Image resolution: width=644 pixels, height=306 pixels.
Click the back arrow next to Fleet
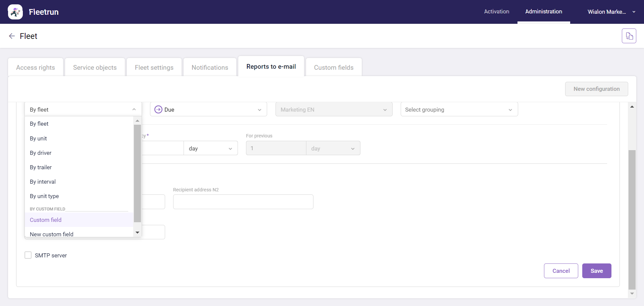[x=12, y=36]
